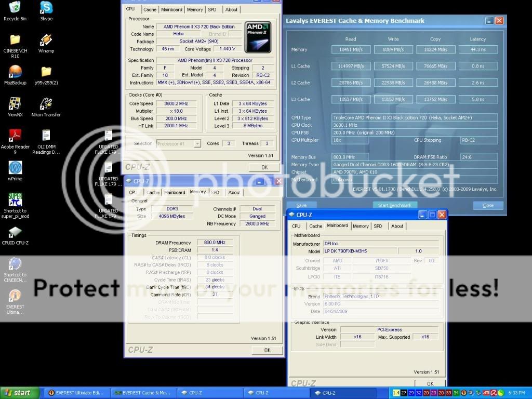Screen dimensions: 532x399
Task: Switch to EVEREST Ultimate Edition taskbar button
Action: (77, 393)
